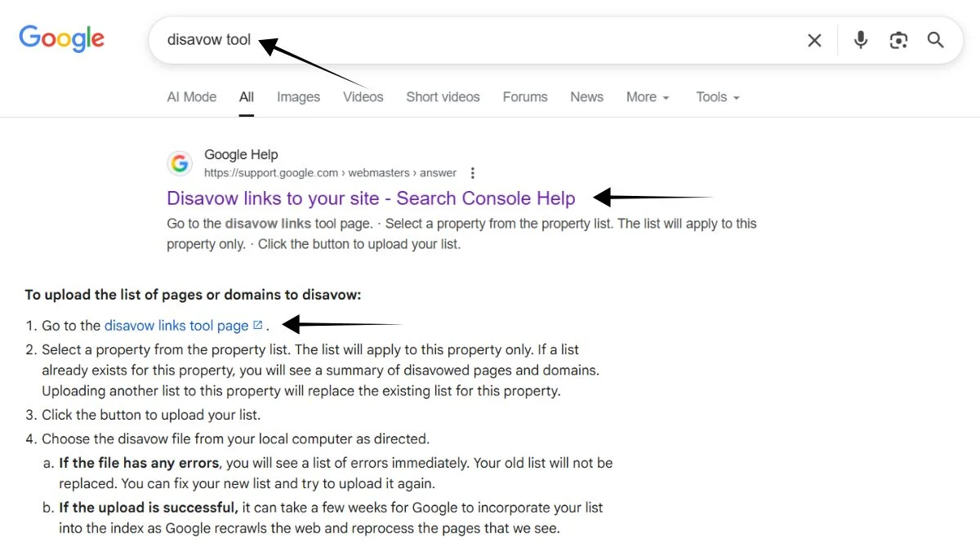Click the bold 'If the upload is successful,' text
This screenshot has width=980, height=547.
149,508
